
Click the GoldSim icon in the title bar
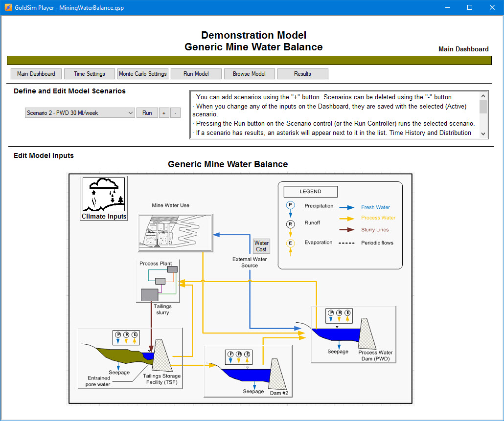(7, 7)
